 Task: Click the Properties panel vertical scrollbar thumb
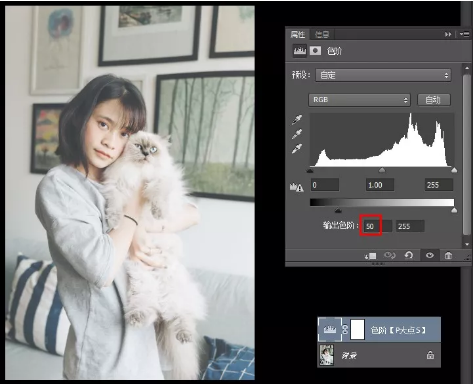467,154
